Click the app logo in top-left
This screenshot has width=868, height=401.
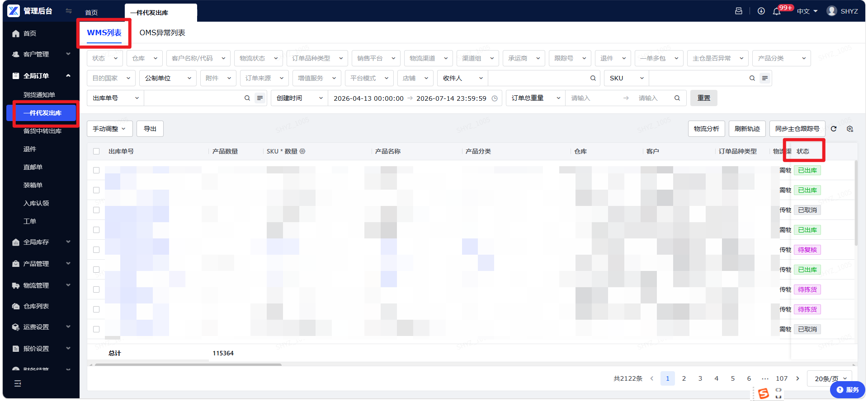click(14, 11)
